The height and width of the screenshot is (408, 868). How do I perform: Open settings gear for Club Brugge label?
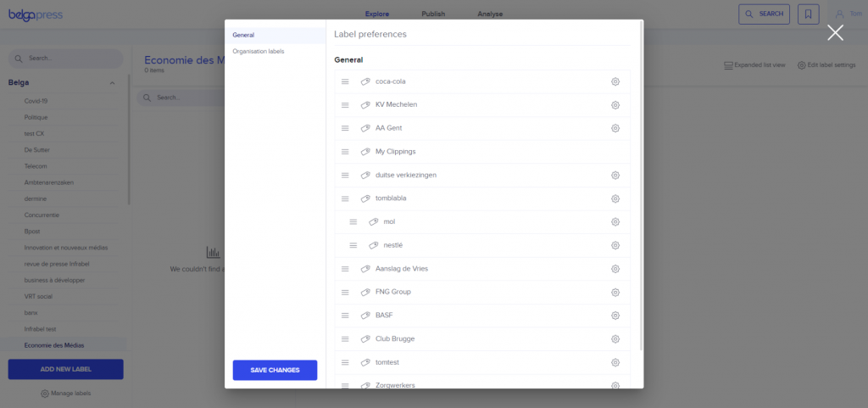coord(615,338)
